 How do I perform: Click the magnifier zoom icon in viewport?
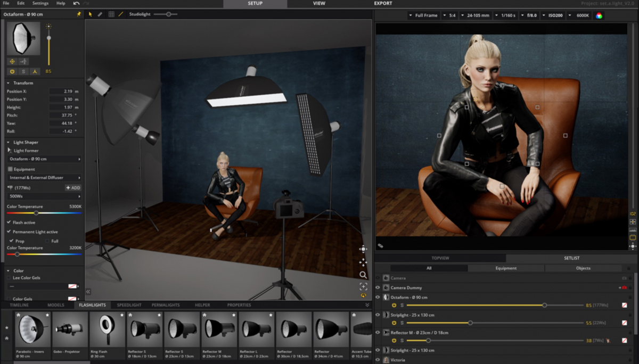click(x=363, y=275)
